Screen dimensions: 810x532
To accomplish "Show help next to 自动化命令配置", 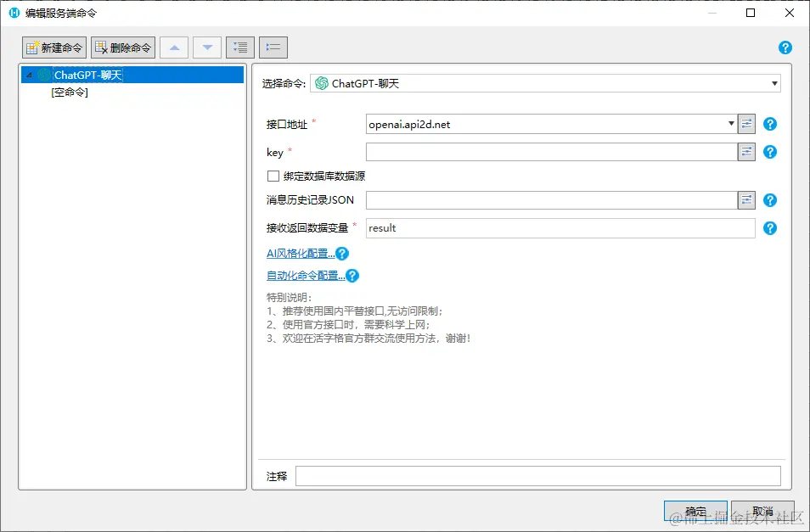I will [352, 276].
